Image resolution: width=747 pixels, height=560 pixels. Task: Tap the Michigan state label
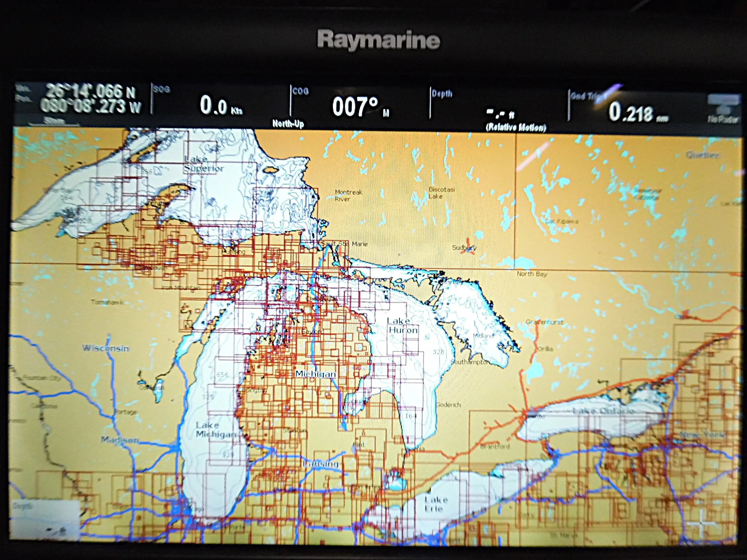(x=316, y=374)
